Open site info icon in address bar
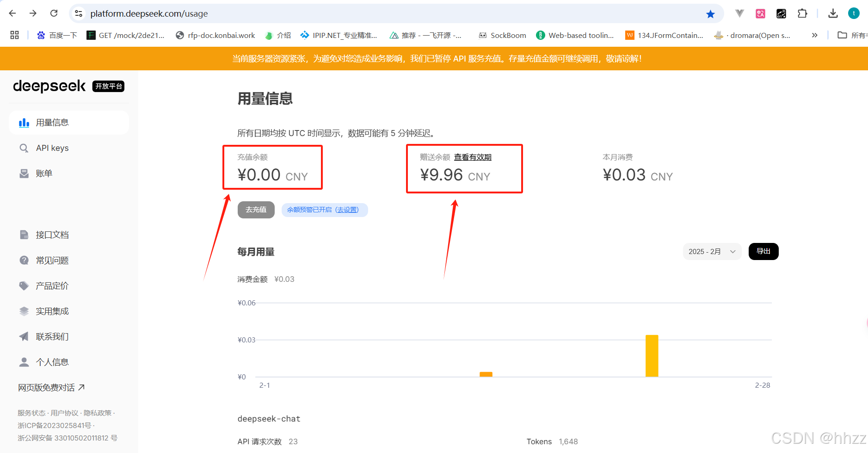The width and height of the screenshot is (868, 453). [x=79, y=13]
